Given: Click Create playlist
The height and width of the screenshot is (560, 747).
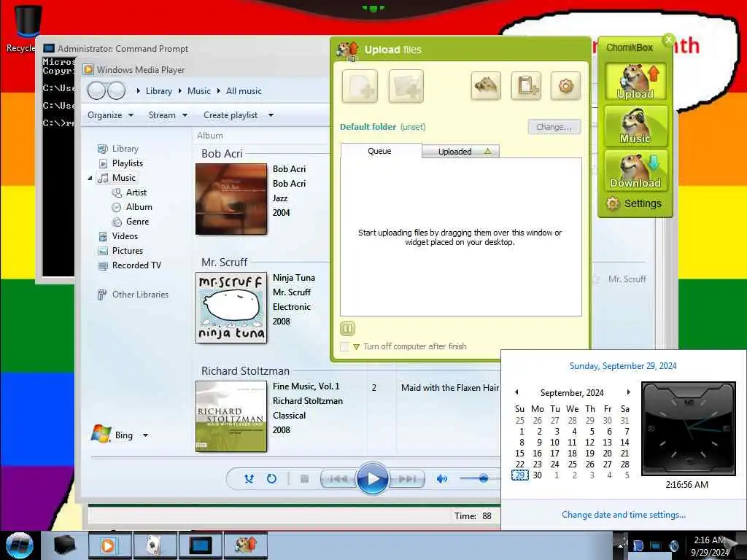Looking at the screenshot, I should tap(231, 115).
